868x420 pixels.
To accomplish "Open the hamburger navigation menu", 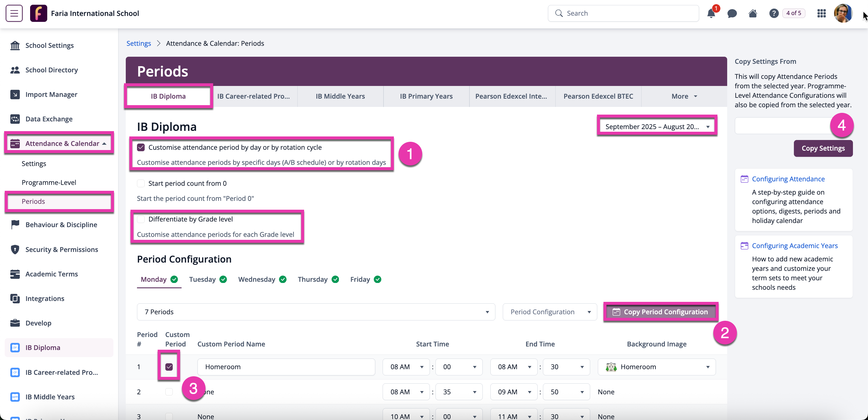I will (14, 13).
